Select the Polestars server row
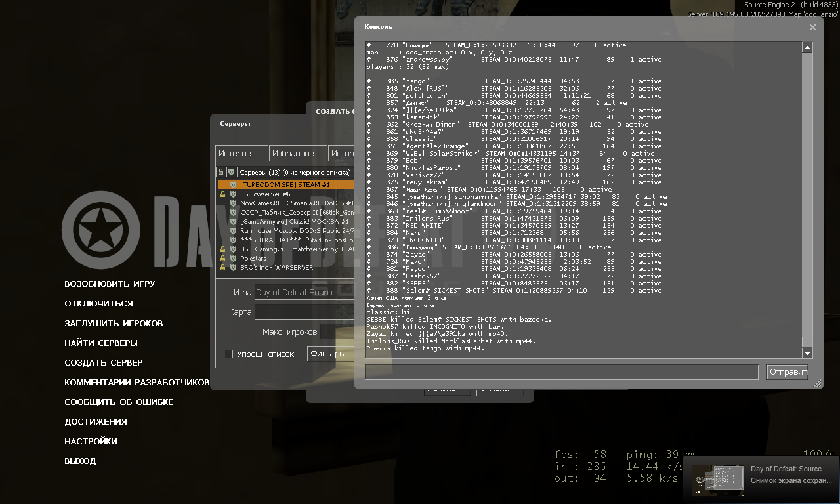The height and width of the screenshot is (504, 840). click(286, 259)
